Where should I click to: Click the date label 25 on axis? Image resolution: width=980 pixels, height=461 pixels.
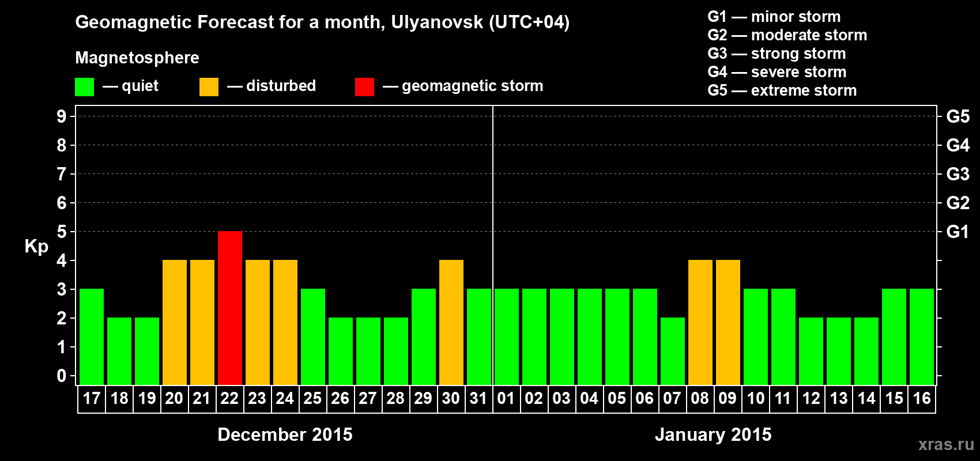click(312, 398)
